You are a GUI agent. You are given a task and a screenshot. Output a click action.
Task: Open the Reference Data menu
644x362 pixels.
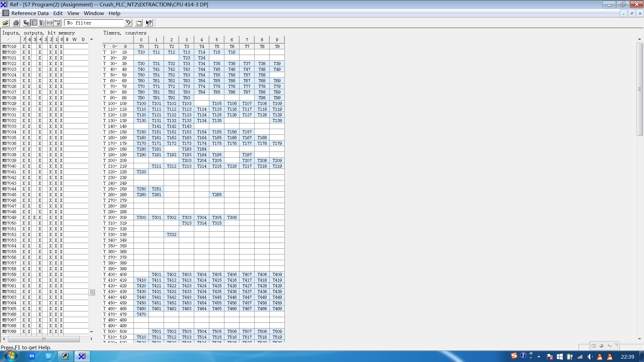pyautogui.click(x=30, y=13)
